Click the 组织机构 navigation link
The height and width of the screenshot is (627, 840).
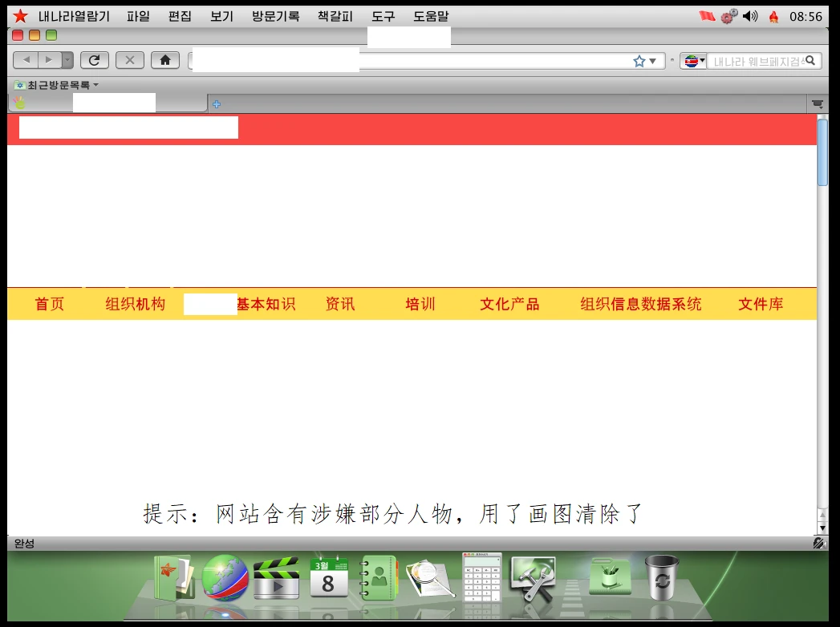tap(135, 304)
